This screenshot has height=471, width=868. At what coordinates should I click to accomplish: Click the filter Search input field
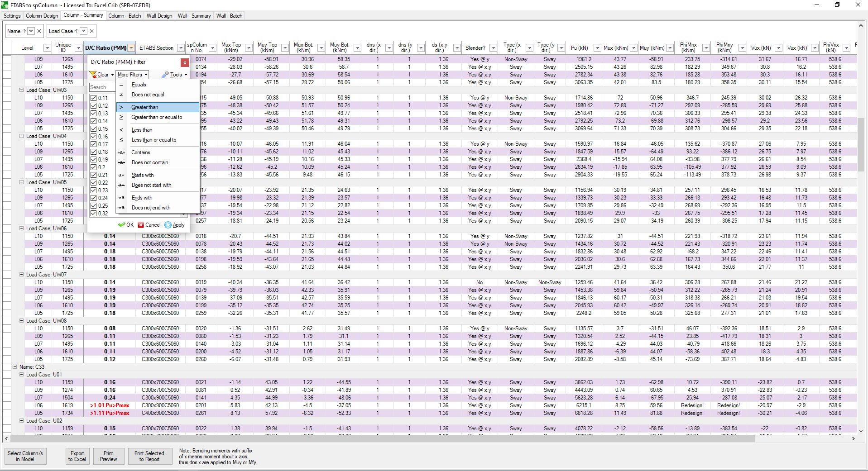[x=102, y=87]
